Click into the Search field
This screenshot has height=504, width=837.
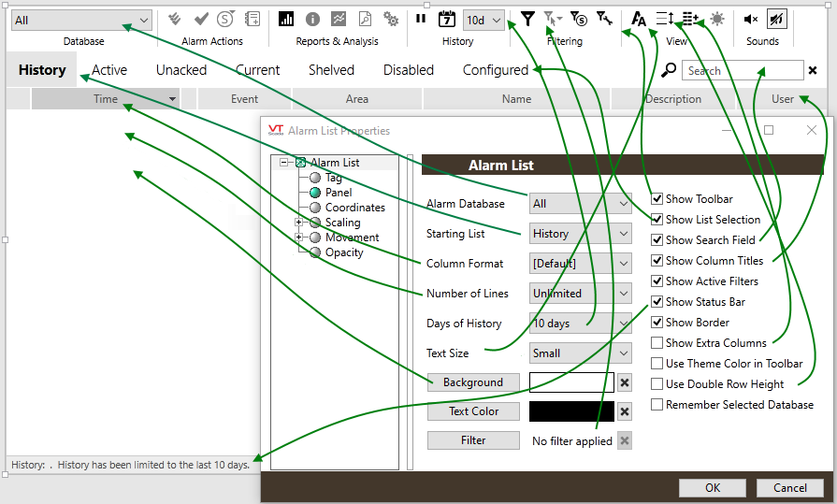pyautogui.click(x=743, y=70)
